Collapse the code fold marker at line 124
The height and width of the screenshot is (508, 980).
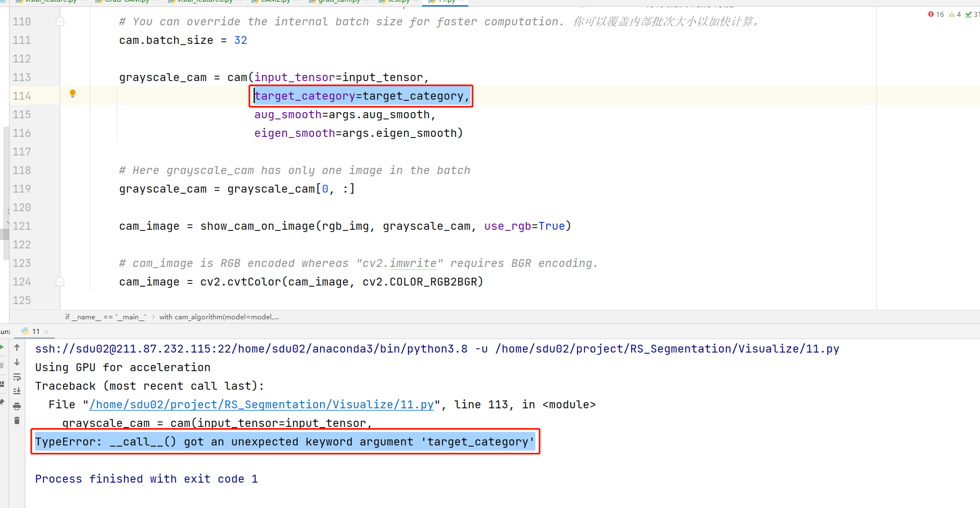click(60, 281)
